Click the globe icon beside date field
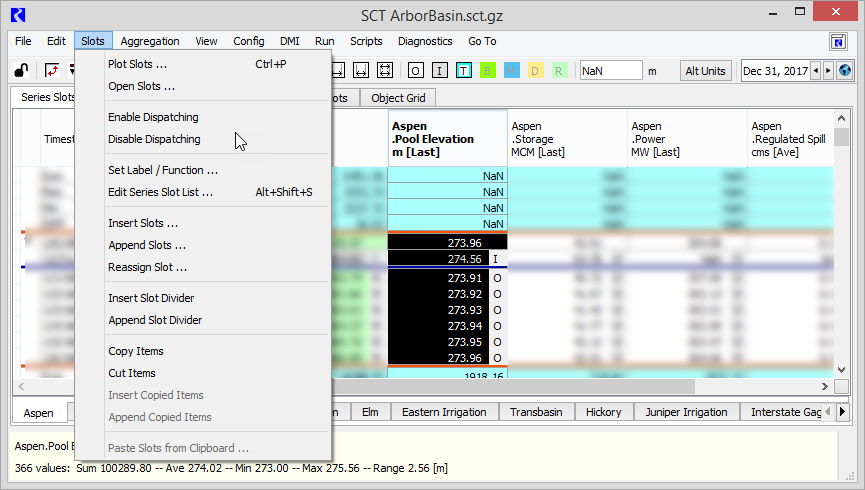This screenshot has height=490, width=865. (845, 71)
